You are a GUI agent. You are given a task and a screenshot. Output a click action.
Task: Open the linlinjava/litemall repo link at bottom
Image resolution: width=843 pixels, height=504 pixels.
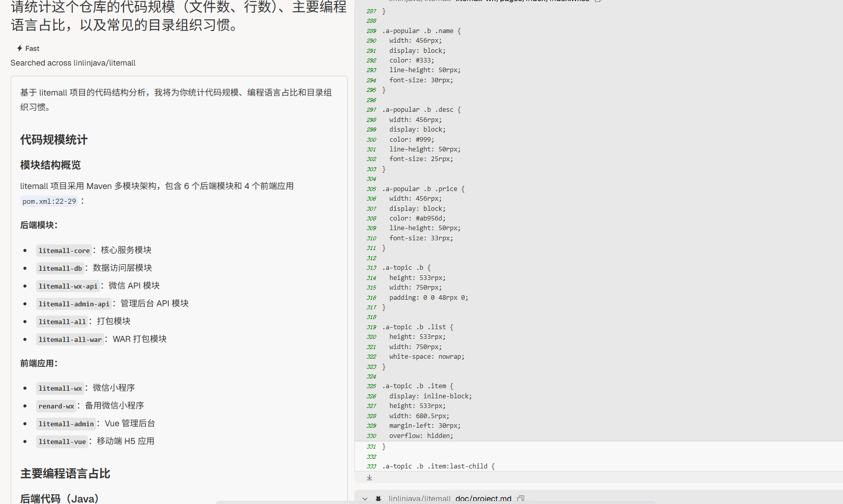pos(419,499)
